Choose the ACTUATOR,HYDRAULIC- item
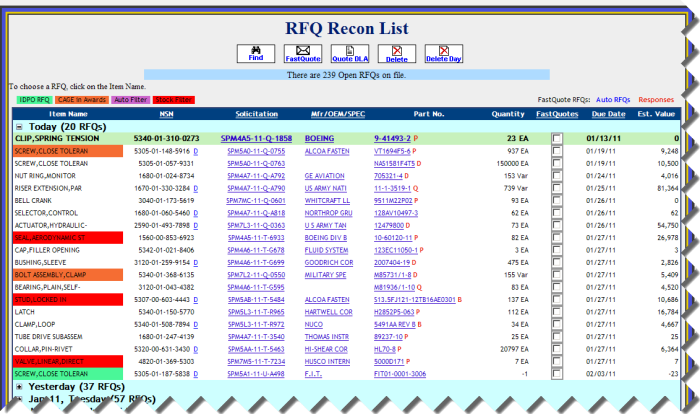This screenshot has width=700, height=414. point(51,226)
